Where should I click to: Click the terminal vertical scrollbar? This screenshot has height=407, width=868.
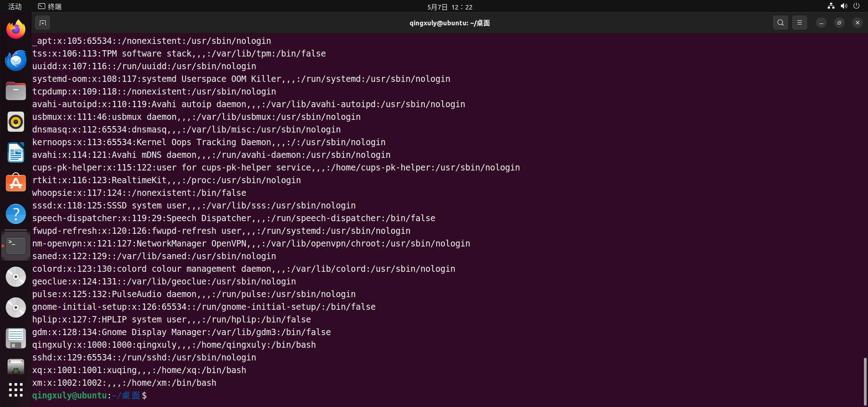[x=865, y=381]
